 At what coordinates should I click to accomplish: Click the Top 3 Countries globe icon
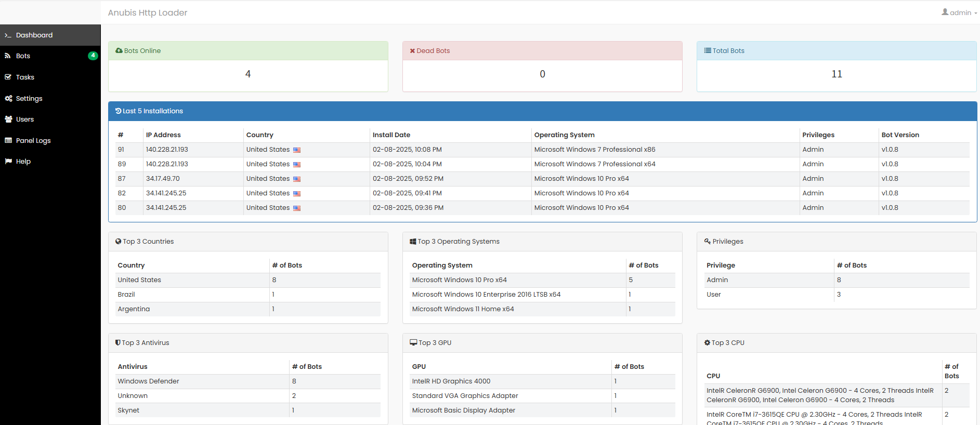pos(119,241)
